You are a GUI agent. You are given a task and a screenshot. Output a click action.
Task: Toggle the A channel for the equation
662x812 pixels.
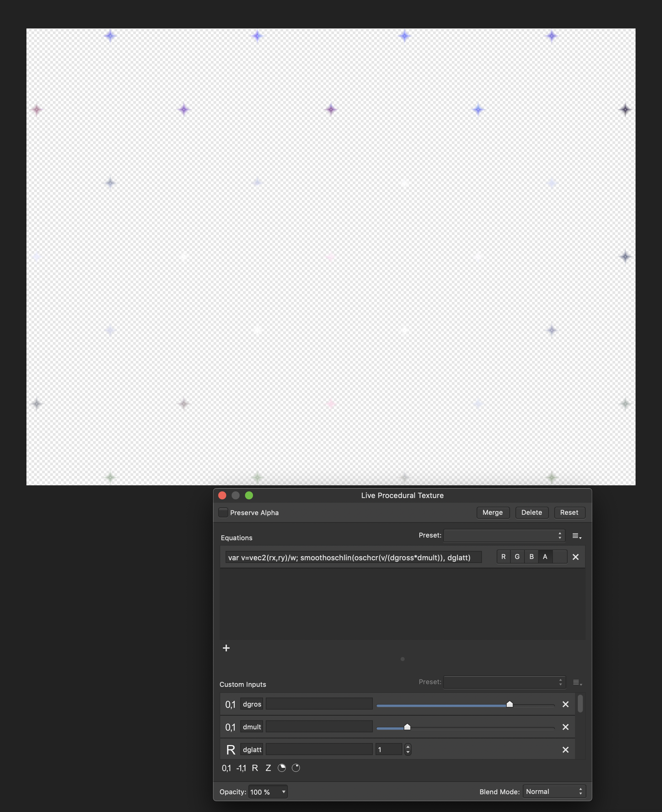coord(545,557)
